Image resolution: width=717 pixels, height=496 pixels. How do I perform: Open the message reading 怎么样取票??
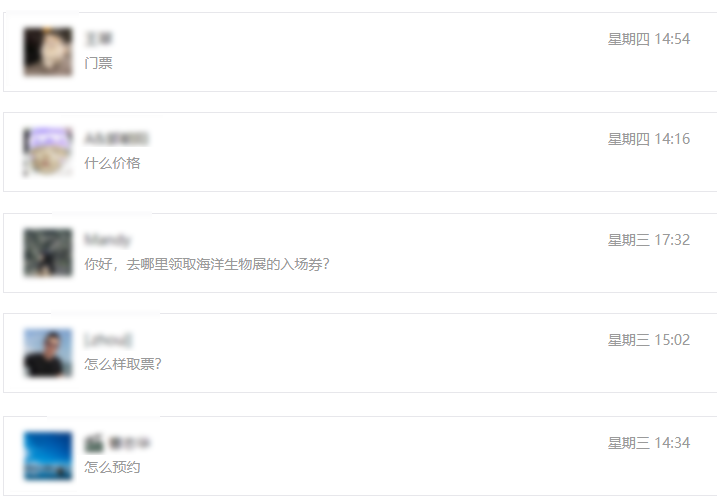pyautogui.click(x=123, y=364)
